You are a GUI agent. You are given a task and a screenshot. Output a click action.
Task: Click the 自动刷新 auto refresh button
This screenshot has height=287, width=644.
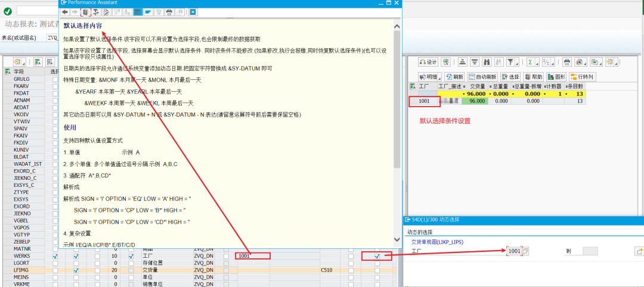[x=482, y=77]
